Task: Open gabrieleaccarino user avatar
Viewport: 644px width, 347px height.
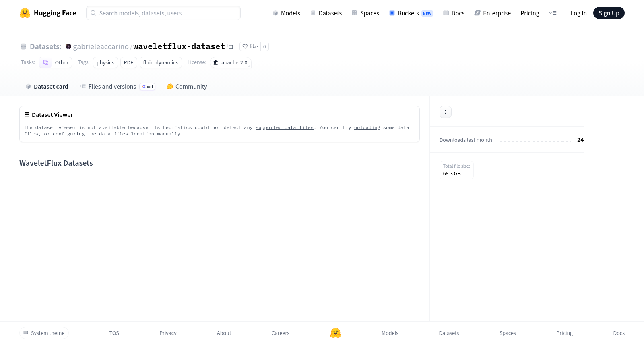Action: [x=68, y=46]
